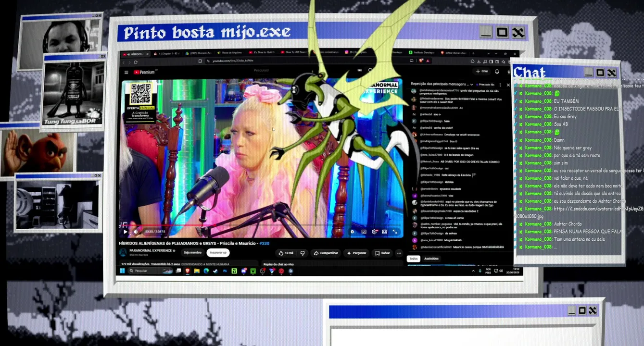This screenshot has width=644, height=346.
Task: Click the Compartilhar share button
Action: pyautogui.click(x=326, y=253)
